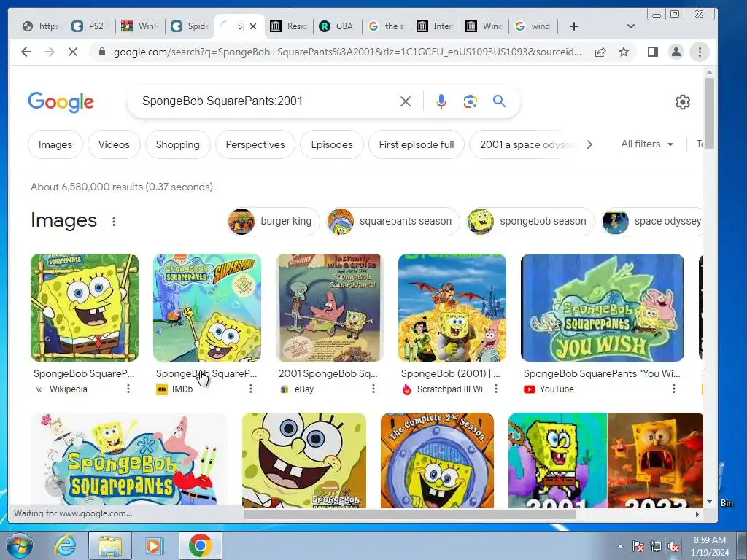Open Chrome three-dot menu
Image resolution: width=747 pixels, height=560 pixels.
pos(700,52)
